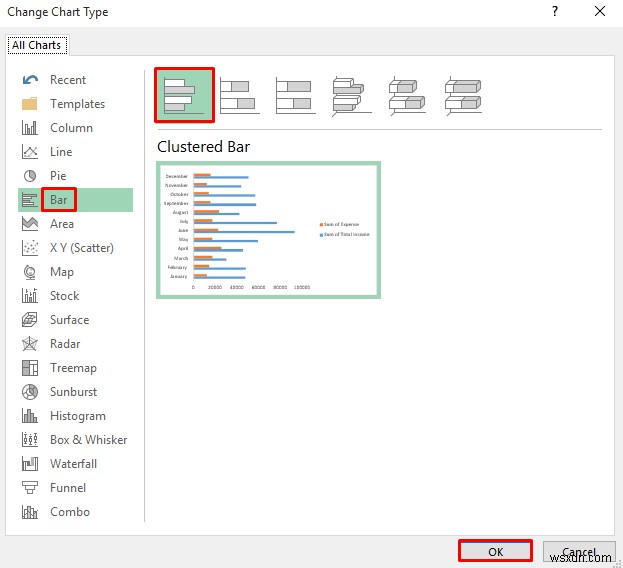The image size is (623, 568).
Task: Select the Sunburst label in chart list
Action: pyautogui.click(x=74, y=392)
